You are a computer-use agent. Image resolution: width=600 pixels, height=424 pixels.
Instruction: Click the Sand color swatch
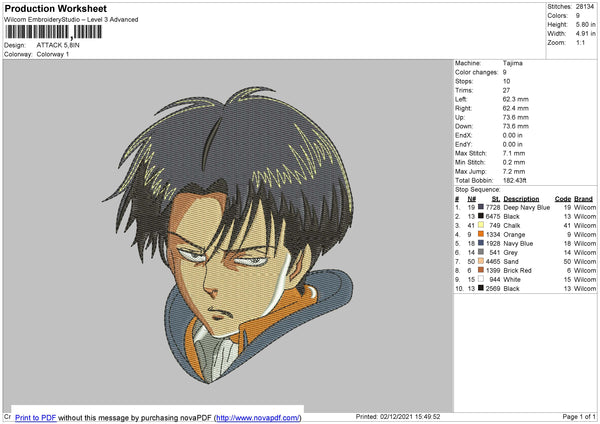(x=481, y=261)
